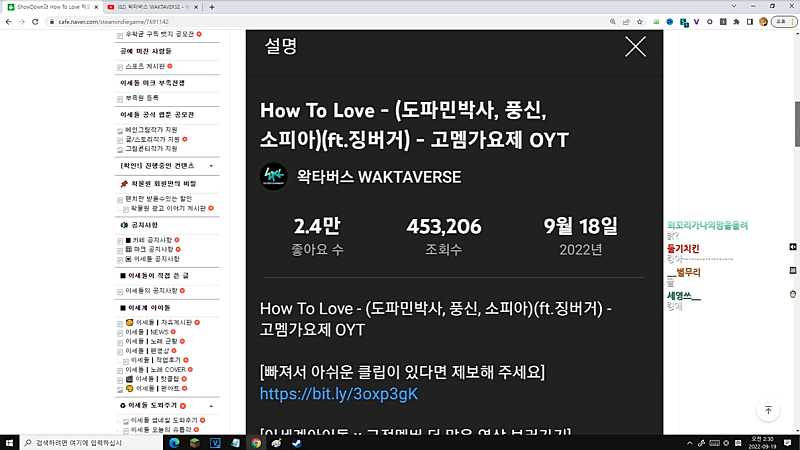Open the taskbar clock and date
The width and height of the screenshot is (800, 450).
tap(763, 443)
